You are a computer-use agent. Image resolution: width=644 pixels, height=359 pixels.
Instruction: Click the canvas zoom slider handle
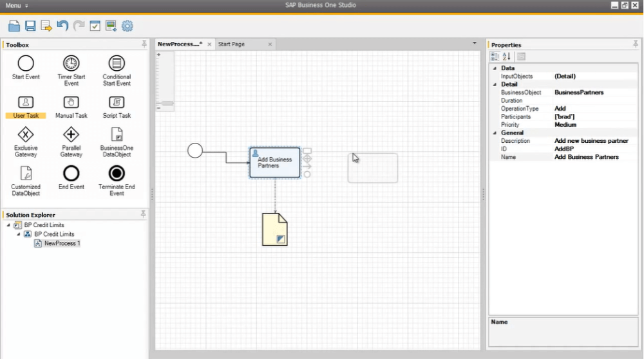pos(167,103)
